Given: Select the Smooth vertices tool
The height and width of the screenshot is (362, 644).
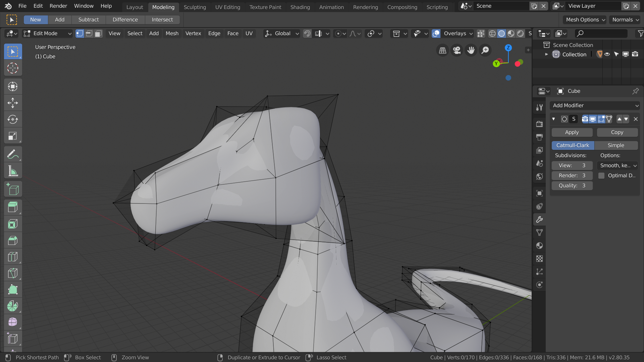Looking at the screenshot, I should coord(13,322).
